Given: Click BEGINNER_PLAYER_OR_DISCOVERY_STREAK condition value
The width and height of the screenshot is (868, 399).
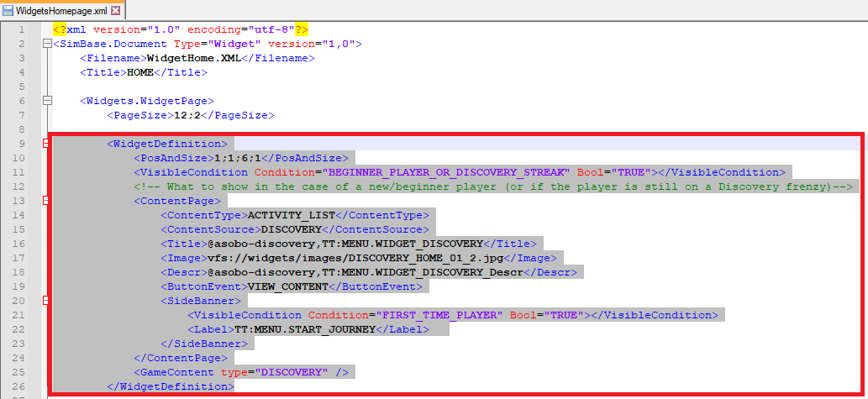Looking at the screenshot, I should 446,172.
